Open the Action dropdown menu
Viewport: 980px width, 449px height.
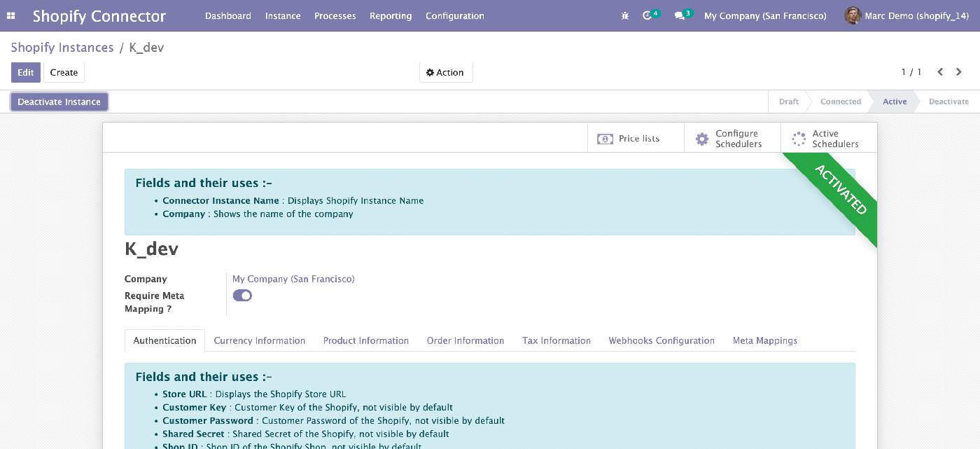pyautogui.click(x=446, y=72)
